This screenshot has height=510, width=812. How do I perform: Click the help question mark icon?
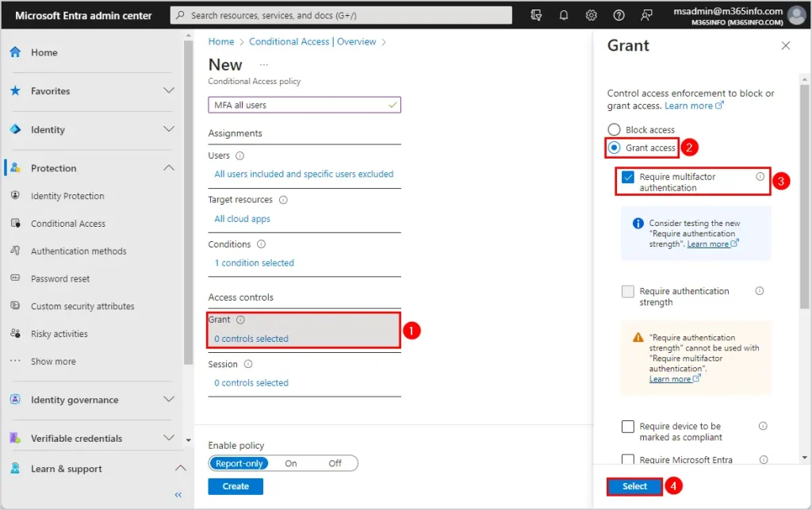pos(619,15)
